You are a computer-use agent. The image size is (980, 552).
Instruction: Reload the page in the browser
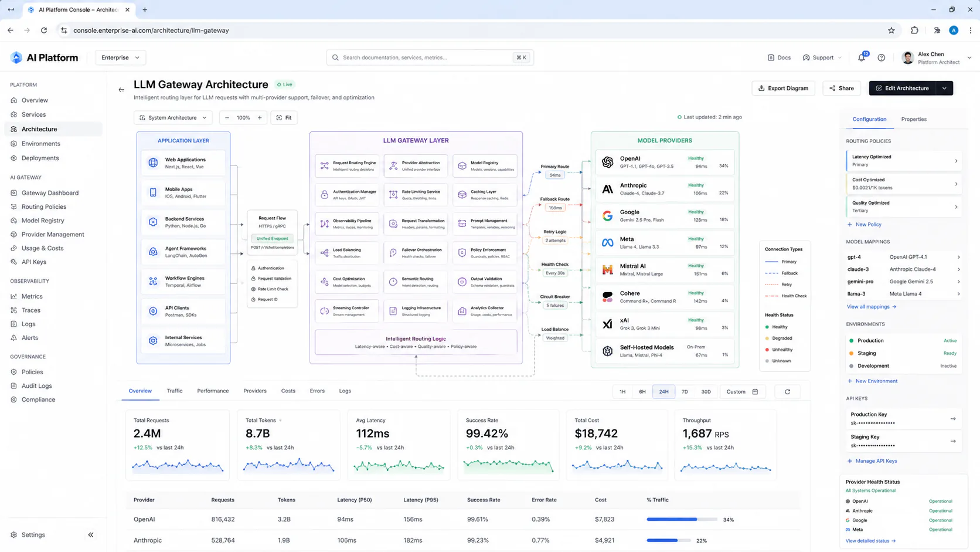tap(44, 31)
